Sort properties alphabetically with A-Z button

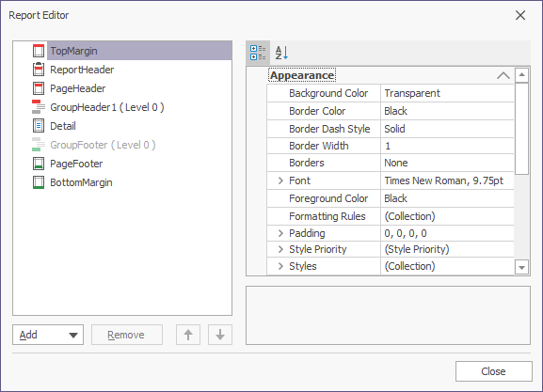[281, 53]
